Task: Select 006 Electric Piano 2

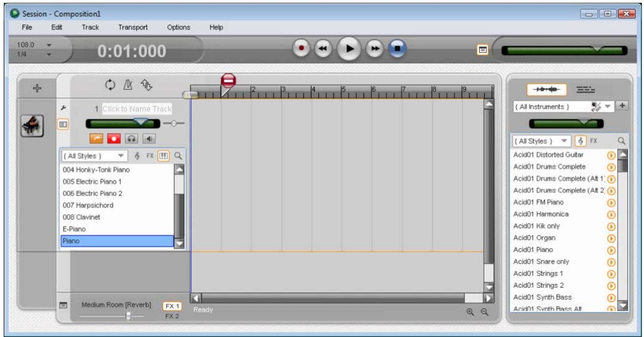Action: [x=117, y=193]
